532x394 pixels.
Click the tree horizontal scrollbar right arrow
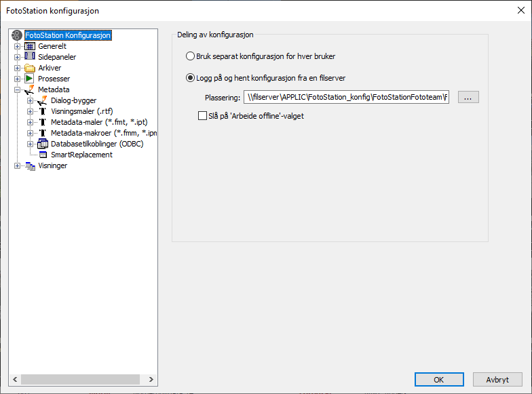tap(151, 380)
